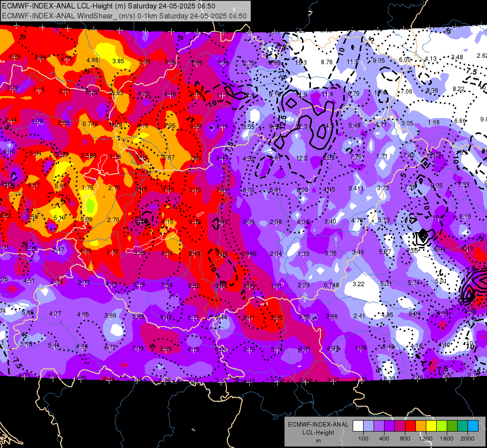Screen dimensions: 487x448
Task: Click the wind shear value '0.748'
Action: coord(331,285)
